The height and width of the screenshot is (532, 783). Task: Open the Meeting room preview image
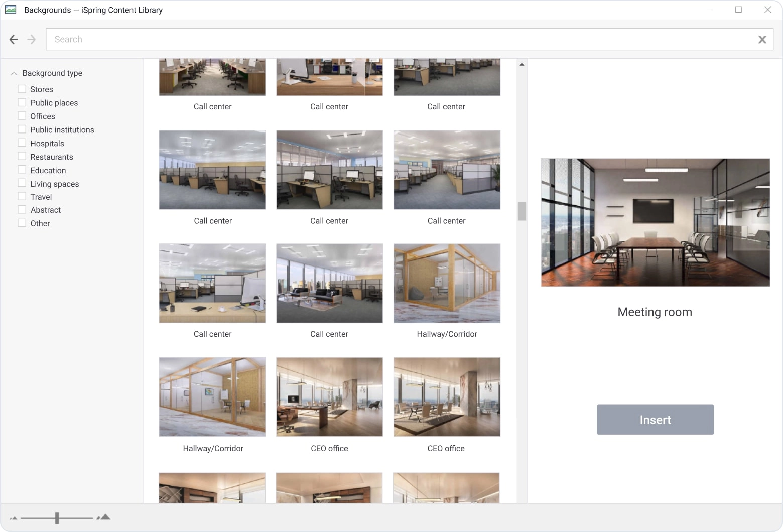pyautogui.click(x=655, y=222)
